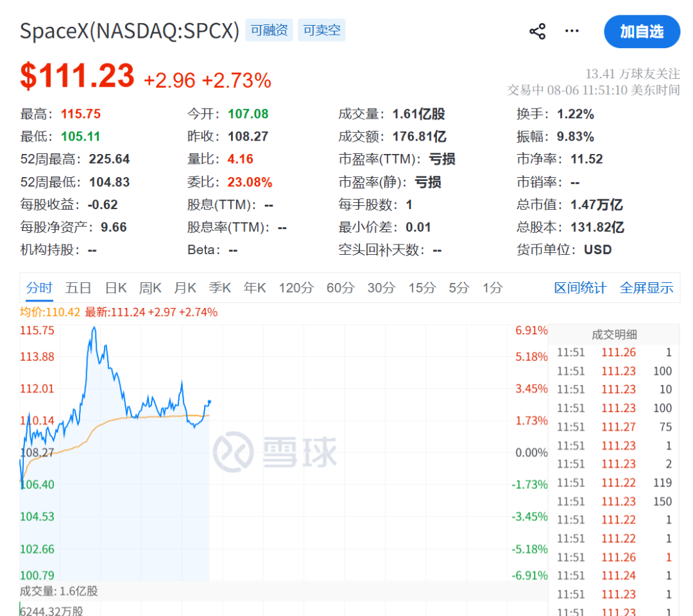This screenshot has width=693, height=616.
Task: Click the 52周最高 value 225.64
Action: pyautogui.click(x=109, y=159)
